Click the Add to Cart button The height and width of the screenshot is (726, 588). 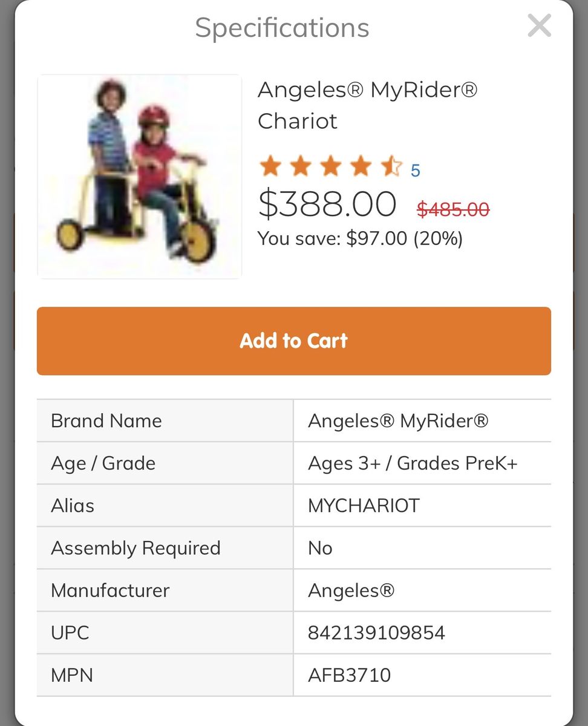293,341
